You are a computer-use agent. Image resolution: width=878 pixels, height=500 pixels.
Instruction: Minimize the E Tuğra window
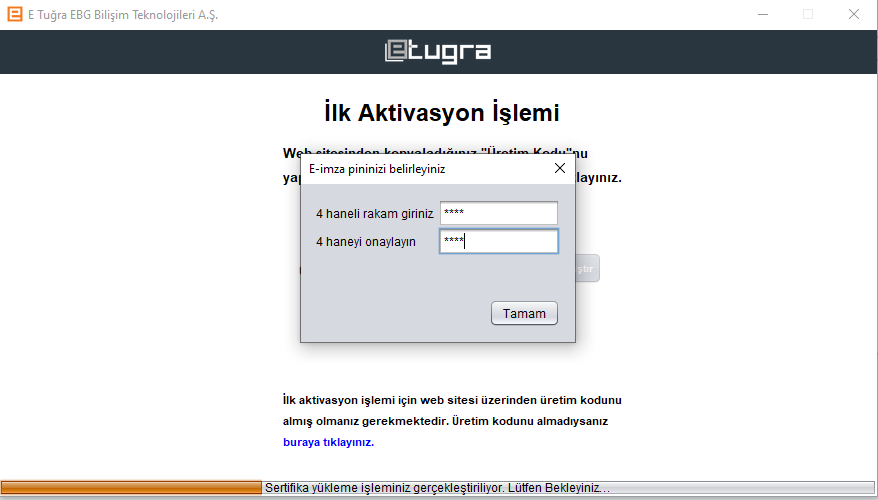pyautogui.click(x=763, y=15)
